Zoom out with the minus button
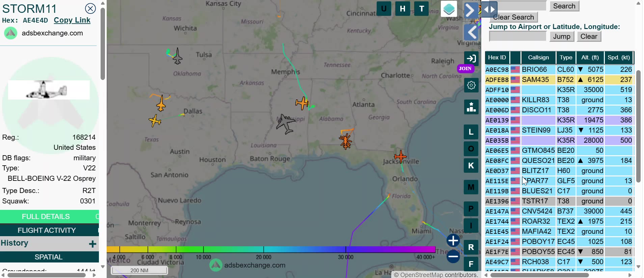Screen dimensions: 644x278 tap(453, 256)
